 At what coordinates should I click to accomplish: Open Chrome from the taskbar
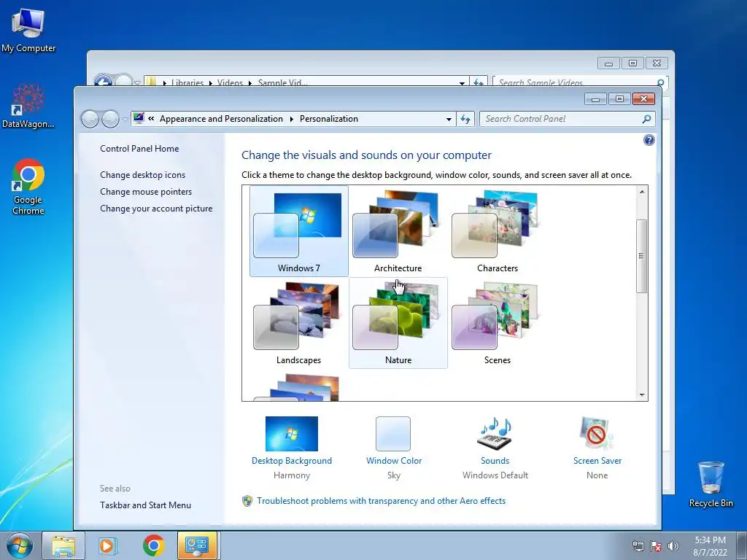tap(153, 545)
